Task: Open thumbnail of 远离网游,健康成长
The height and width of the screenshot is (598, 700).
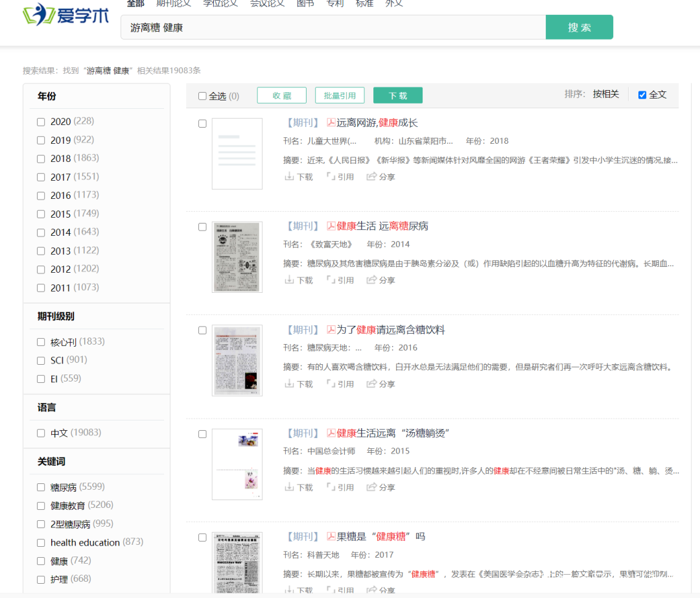Action: coord(237,154)
